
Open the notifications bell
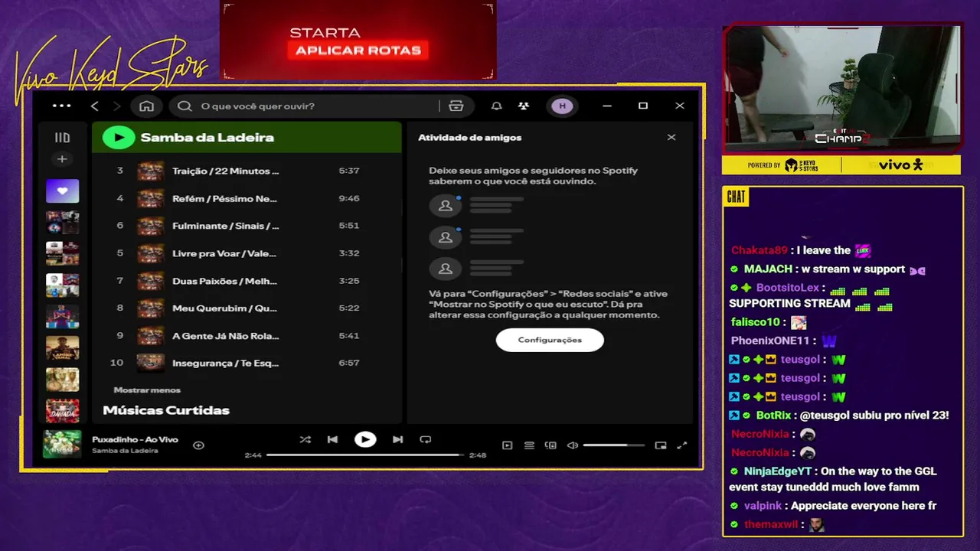coord(496,106)
